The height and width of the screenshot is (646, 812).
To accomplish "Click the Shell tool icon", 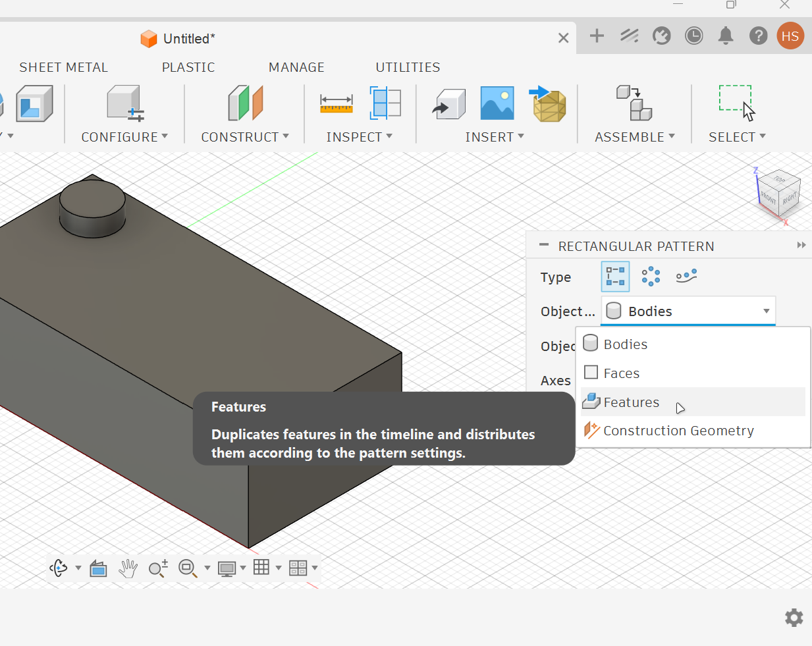I will pyautogui.click(x=34, y=103).
